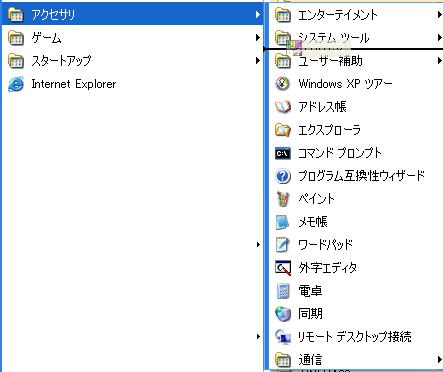
Task: Launch ワードパッド document icon
Action: [x=283, y=245]
